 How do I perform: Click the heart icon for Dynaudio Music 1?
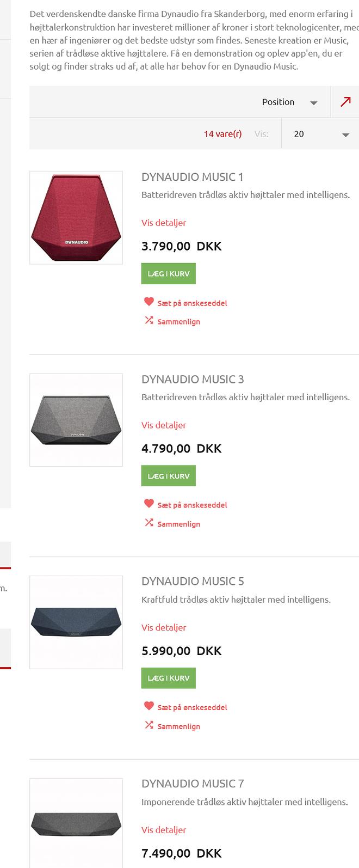pos(149,302)
